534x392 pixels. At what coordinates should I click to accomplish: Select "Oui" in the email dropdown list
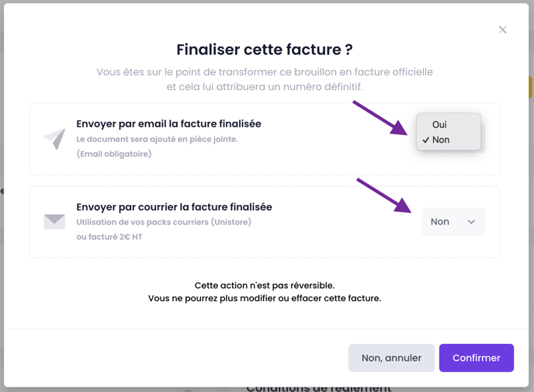coord(440,124)
